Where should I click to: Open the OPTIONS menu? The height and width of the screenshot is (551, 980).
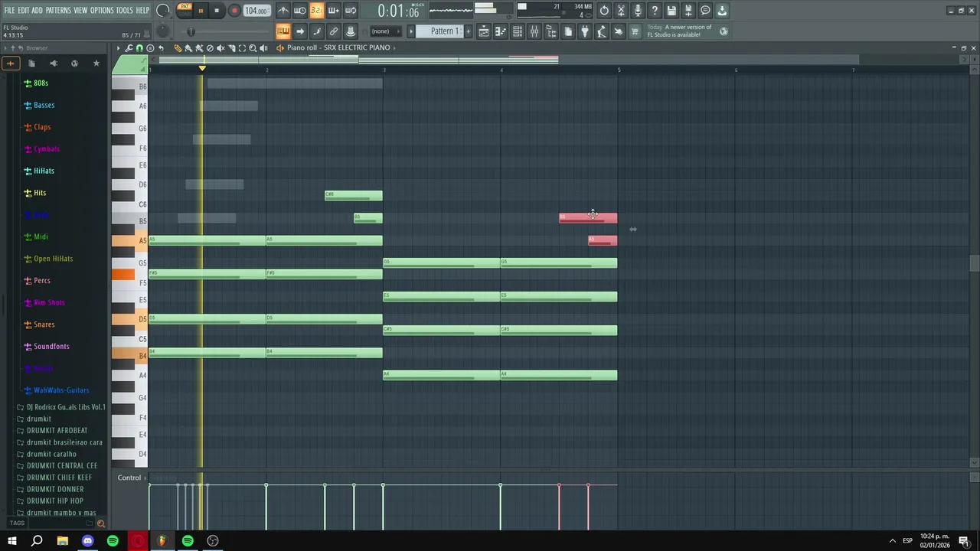(x=102, y=11)
